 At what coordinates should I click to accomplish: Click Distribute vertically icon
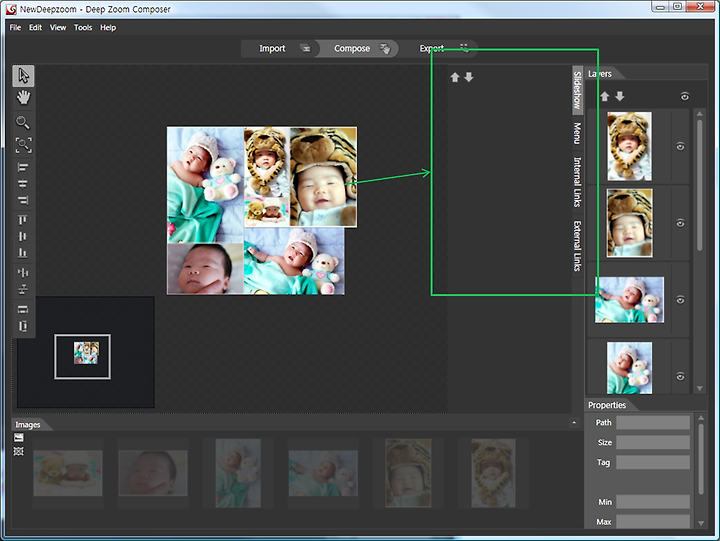pyautogui.click(x=22, y=289)
